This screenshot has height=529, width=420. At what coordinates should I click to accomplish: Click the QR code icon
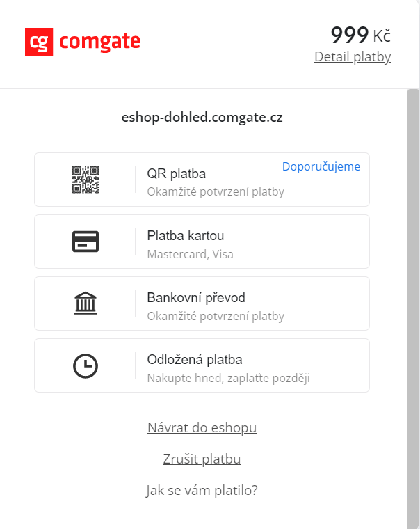click(86, 180)
